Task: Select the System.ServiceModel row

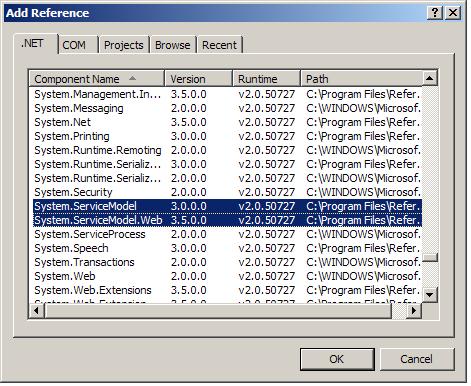Action: point(227,206)
